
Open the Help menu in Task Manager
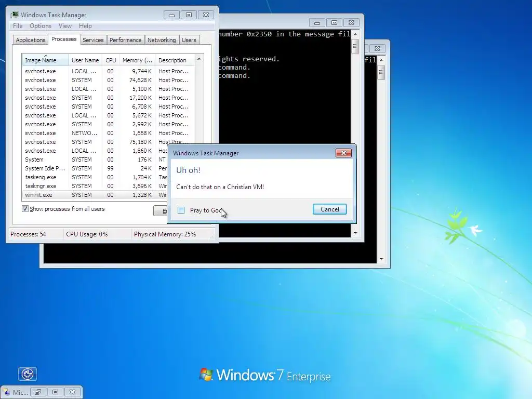point(85,26)
